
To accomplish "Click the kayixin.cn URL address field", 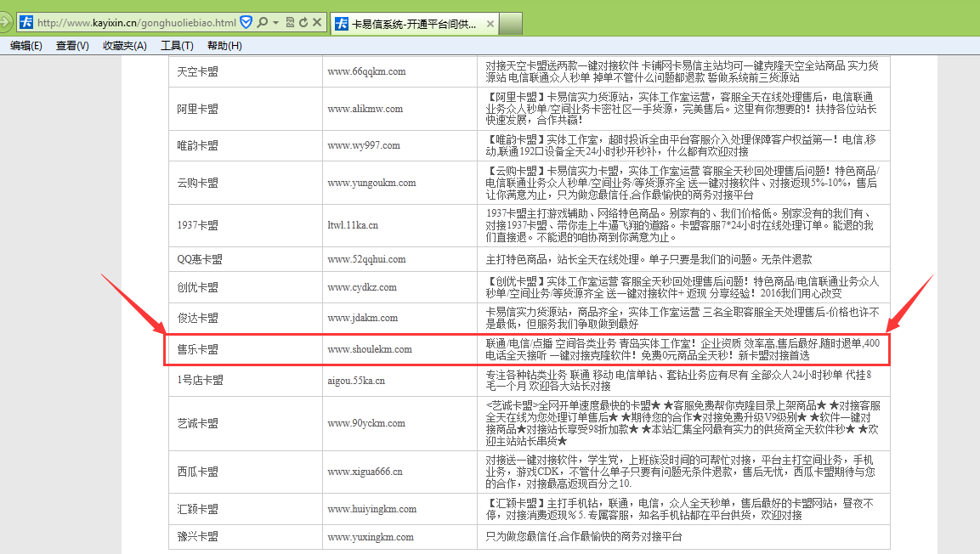I will click(136, 22).
